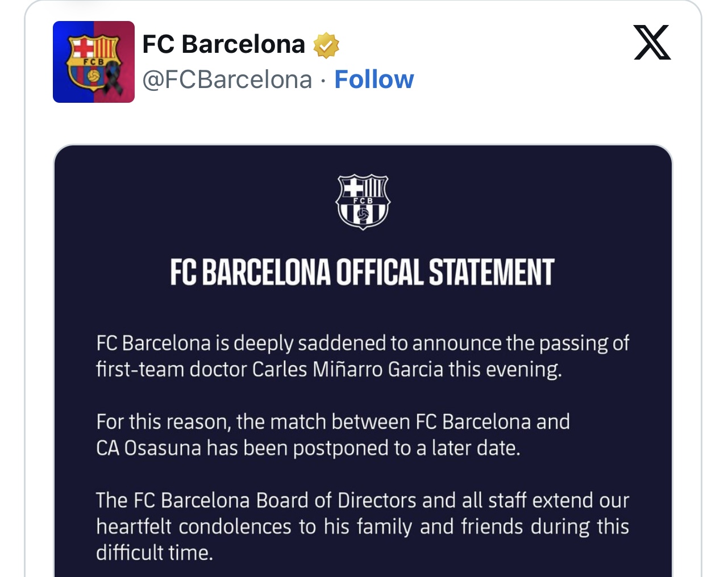The width and height of the screenshot is (728, 577).
Task: Click the CA Osasuna postponement paragraph
Action: coord(333,435)
